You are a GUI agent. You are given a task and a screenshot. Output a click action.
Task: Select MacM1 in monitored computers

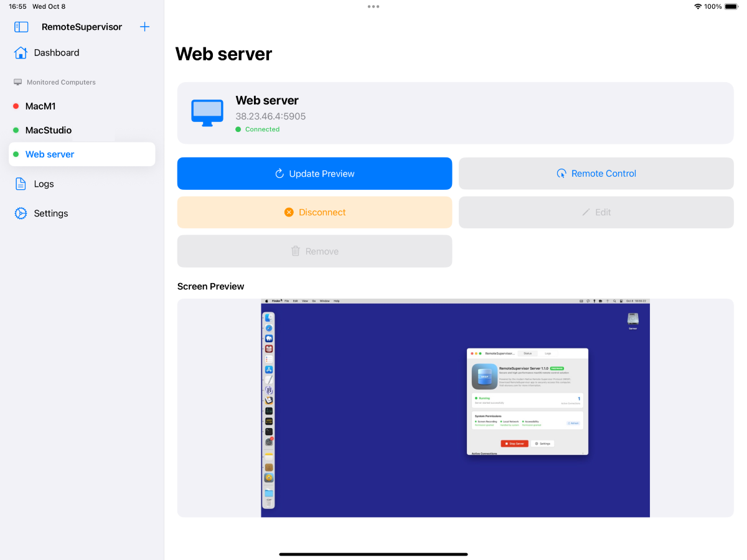(40, 106)
